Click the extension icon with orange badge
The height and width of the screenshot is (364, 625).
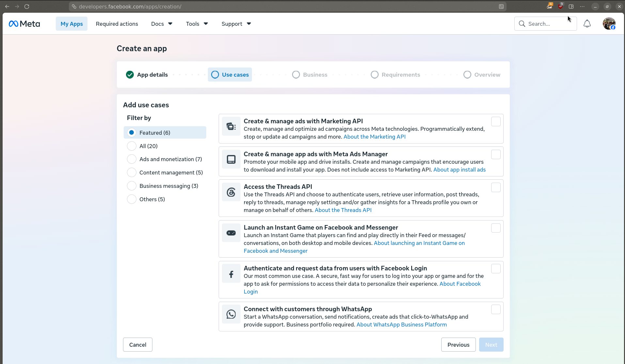(550, 6)
